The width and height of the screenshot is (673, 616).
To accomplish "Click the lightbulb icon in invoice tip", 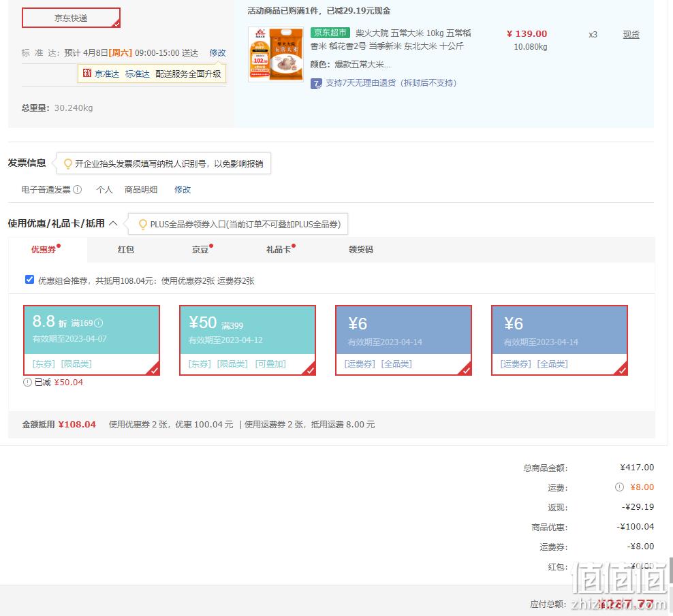I will tap(68, 163).
